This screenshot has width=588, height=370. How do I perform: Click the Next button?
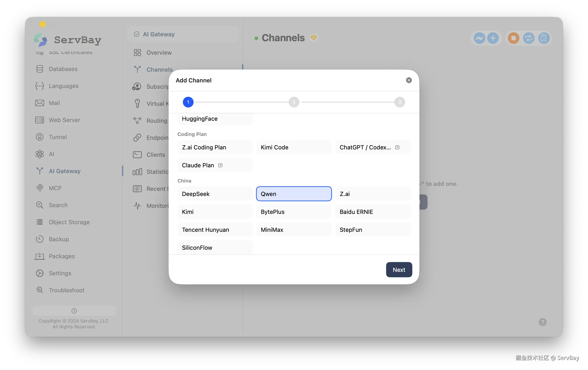[x=399, y=270]
